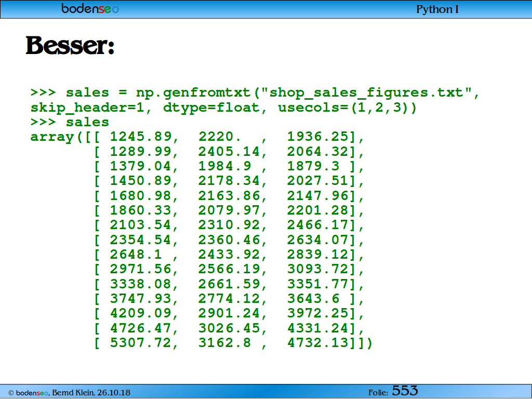The image size is (532, 399).
Task: Click the value 3972.25
Action: pyautogui.click(x=318, y=313)
